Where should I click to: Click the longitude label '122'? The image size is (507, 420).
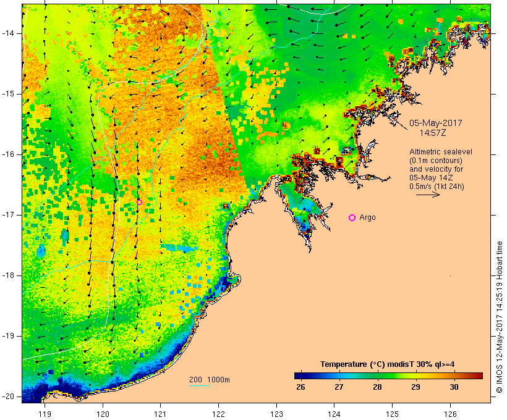pyautogui.click(x=219, y=414)
